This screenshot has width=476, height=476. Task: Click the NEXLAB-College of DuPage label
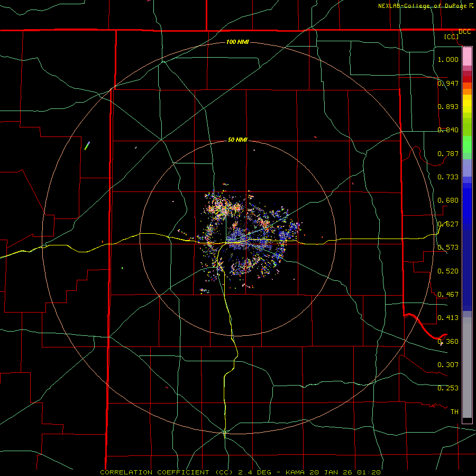pos(423,6)
